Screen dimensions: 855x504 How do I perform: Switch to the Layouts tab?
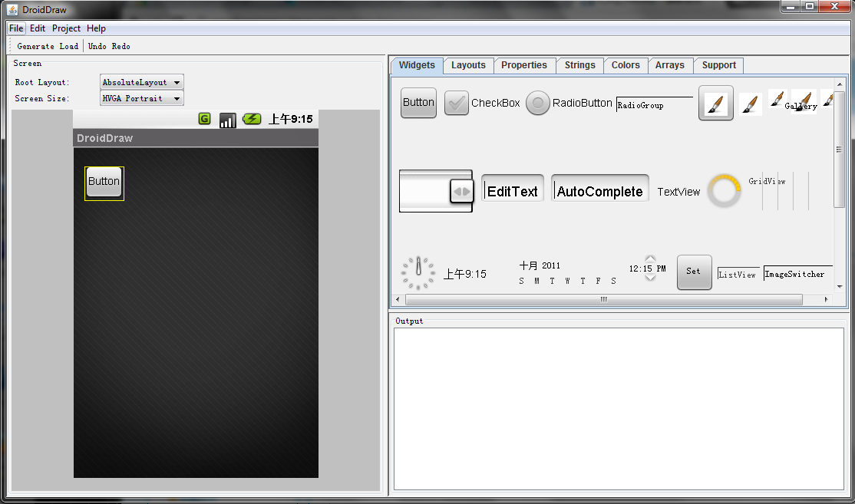coord(468,65)
